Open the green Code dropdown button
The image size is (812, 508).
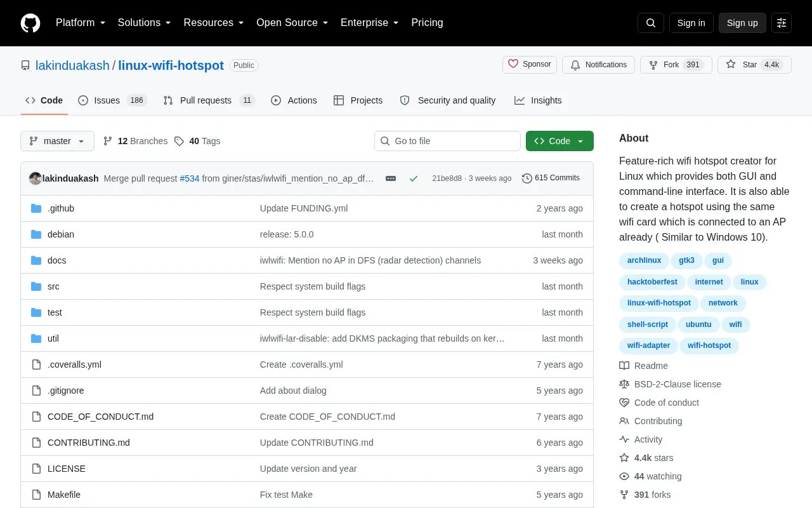pos(560,141)
